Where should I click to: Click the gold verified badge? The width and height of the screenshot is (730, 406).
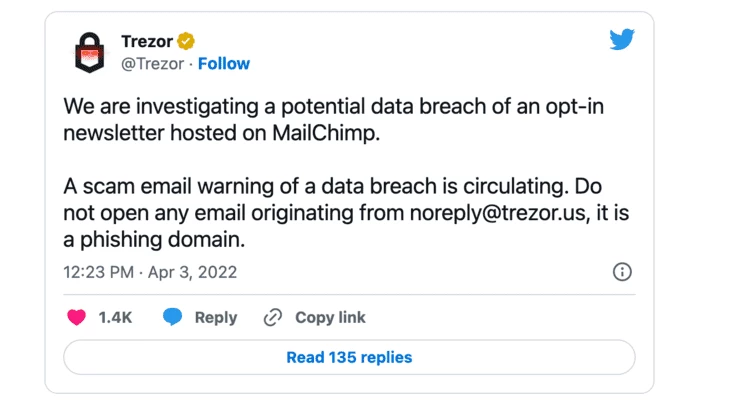tap(186, 41)
